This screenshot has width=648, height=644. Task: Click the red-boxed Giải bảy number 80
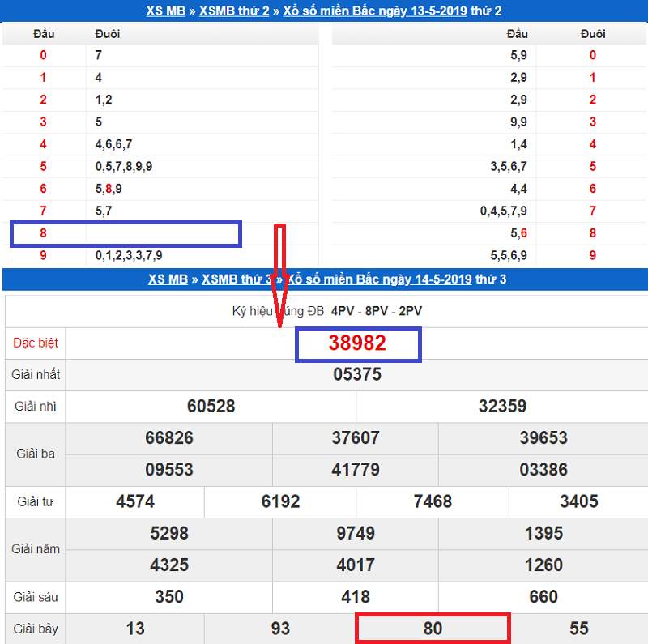[x=433, y=629]
